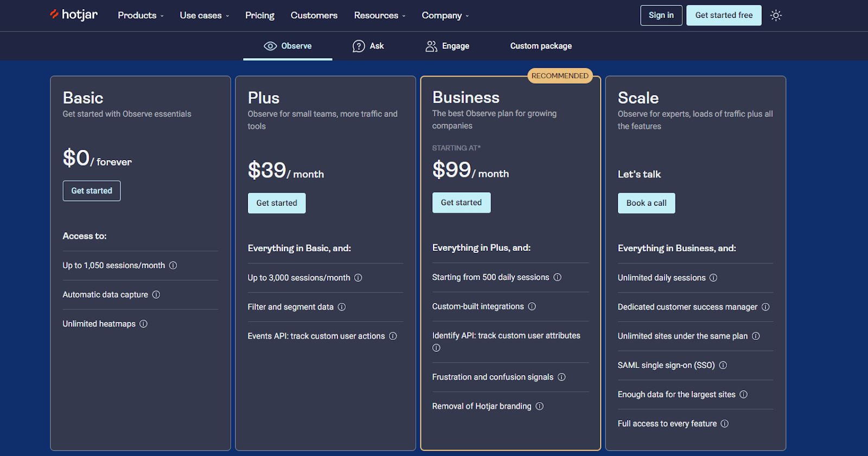The width and height of the screenshot is (868, 456).
Task: Open info icon for SAML single sign-on
Action: (723, 365)
